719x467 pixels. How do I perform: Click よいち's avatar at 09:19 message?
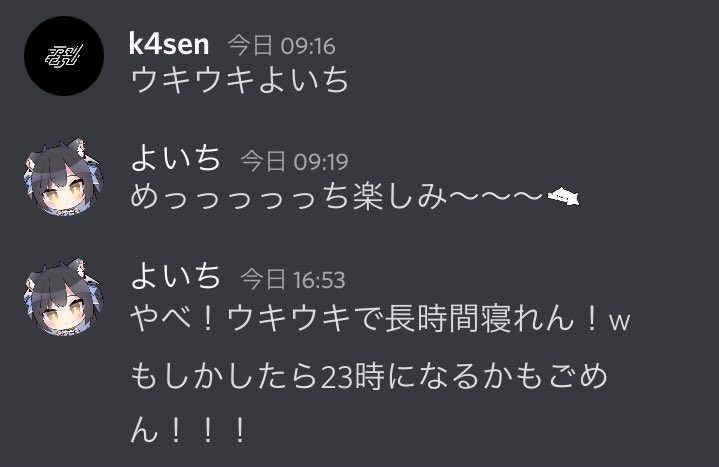click(64, 177)
